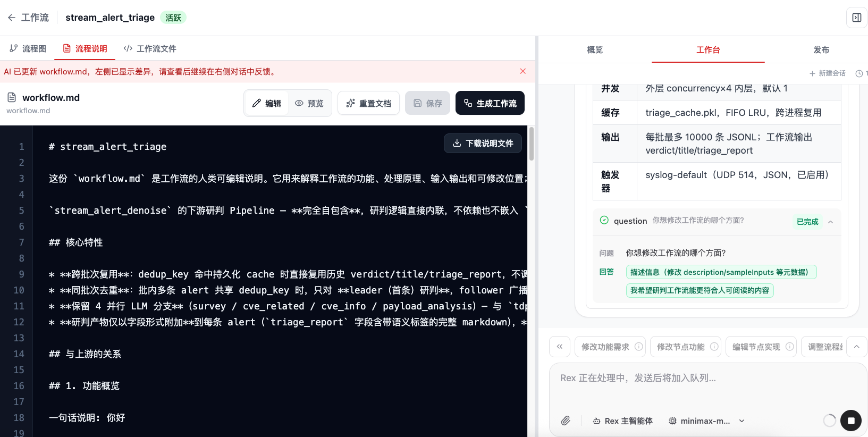Click the disabled 保存 button
This screenshot has width=868, height=437.
click(428, 103)
